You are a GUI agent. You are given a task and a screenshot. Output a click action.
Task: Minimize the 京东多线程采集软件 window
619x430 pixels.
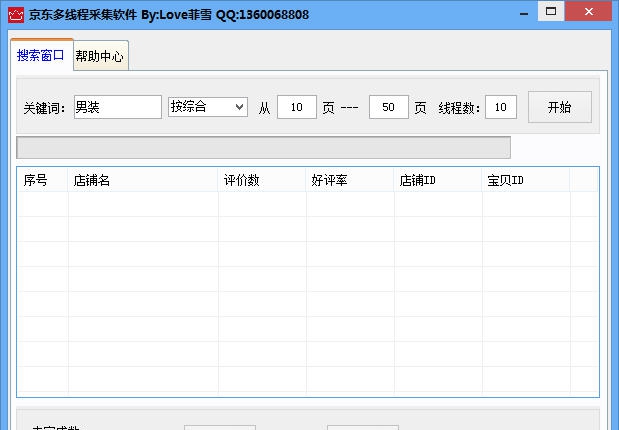[524, 13]
